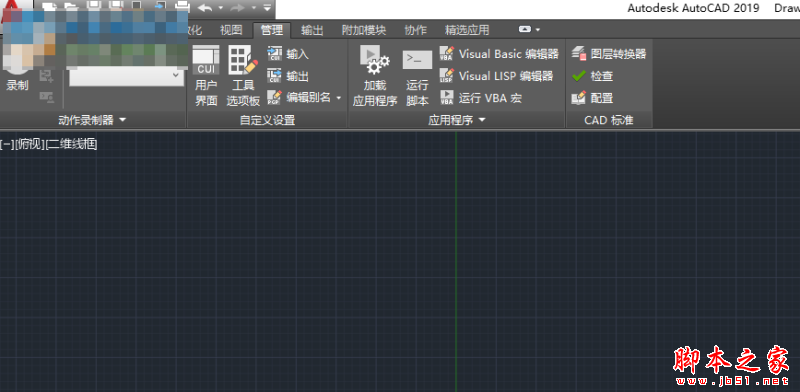The image size is (800, 392).
Task: Click the Redo arrow in quick access
Action: click(238, 8)
